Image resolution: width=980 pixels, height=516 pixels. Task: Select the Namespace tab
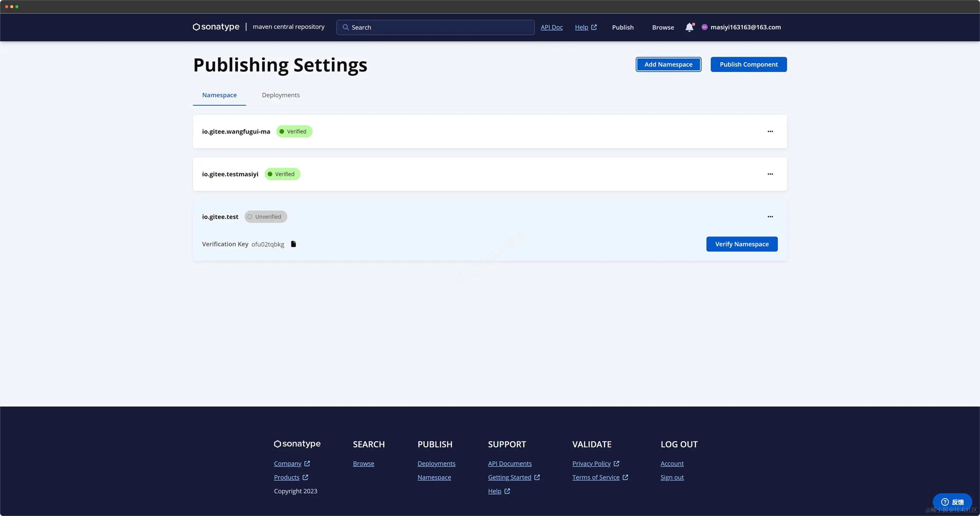tap(219, 95)
